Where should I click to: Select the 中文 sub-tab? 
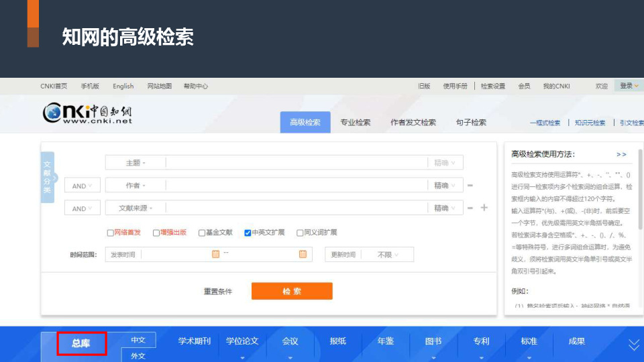138,340
